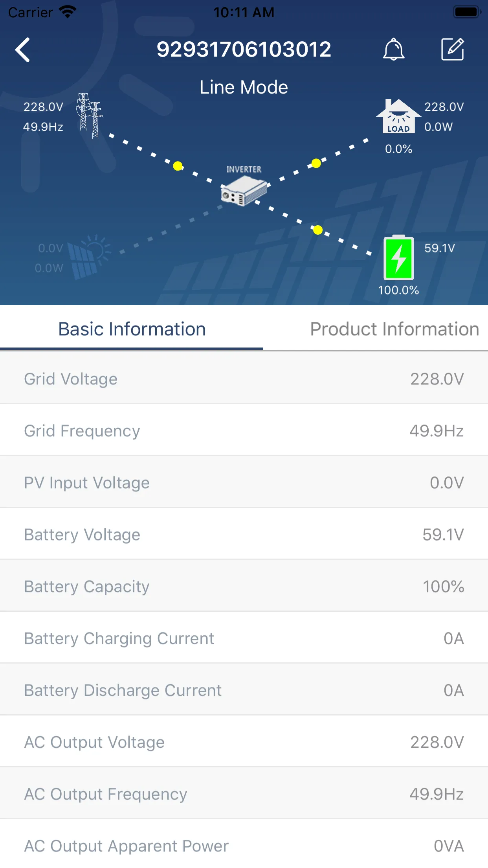
Task: Tap the PV Input Voltage row
Action: [244, 483]
